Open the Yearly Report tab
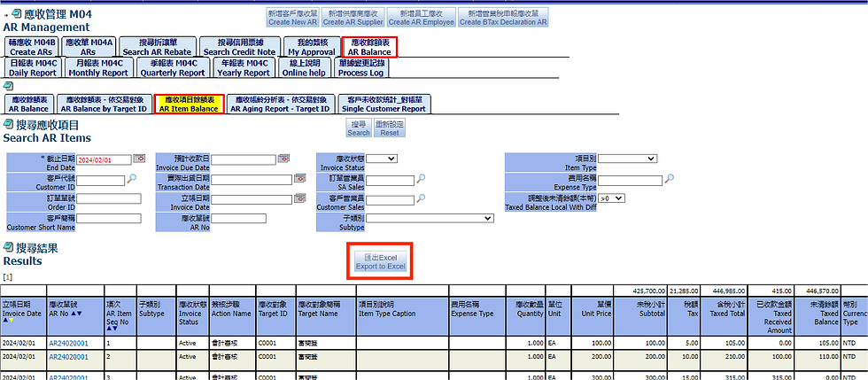 point(243,67)
